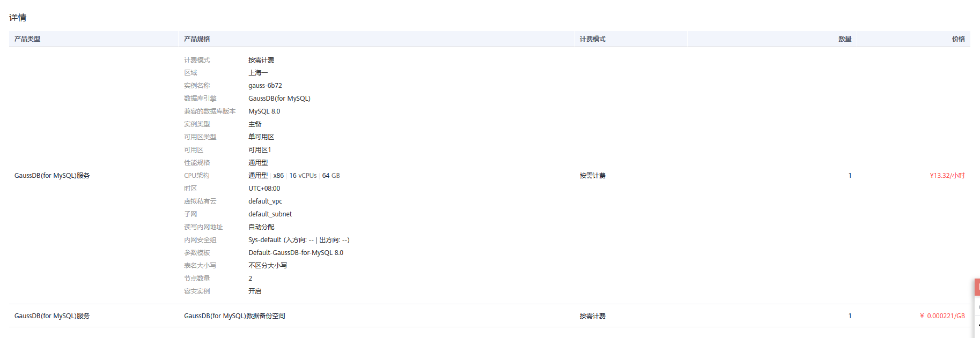Select the 实例类型 label
Viewport: 980px width, 338px height.
(197, 124)
